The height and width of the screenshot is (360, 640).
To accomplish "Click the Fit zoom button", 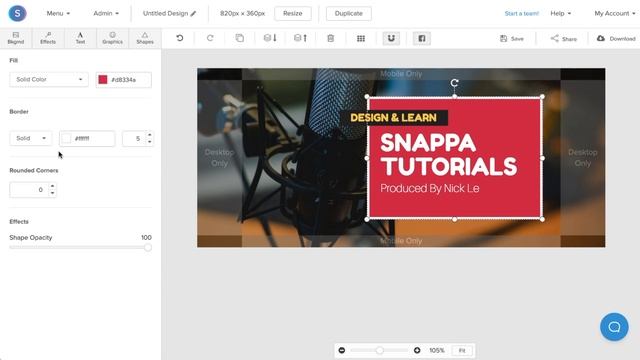I will click(462, 350).
